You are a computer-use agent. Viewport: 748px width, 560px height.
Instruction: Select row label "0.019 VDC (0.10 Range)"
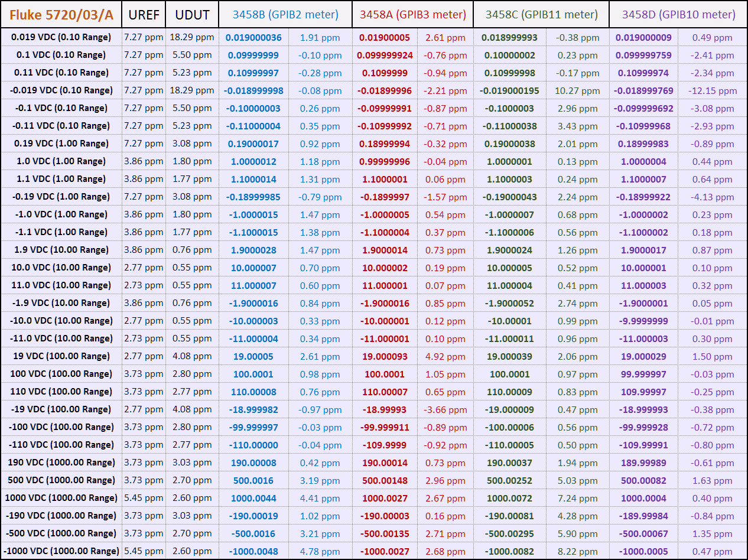point(61,37)
